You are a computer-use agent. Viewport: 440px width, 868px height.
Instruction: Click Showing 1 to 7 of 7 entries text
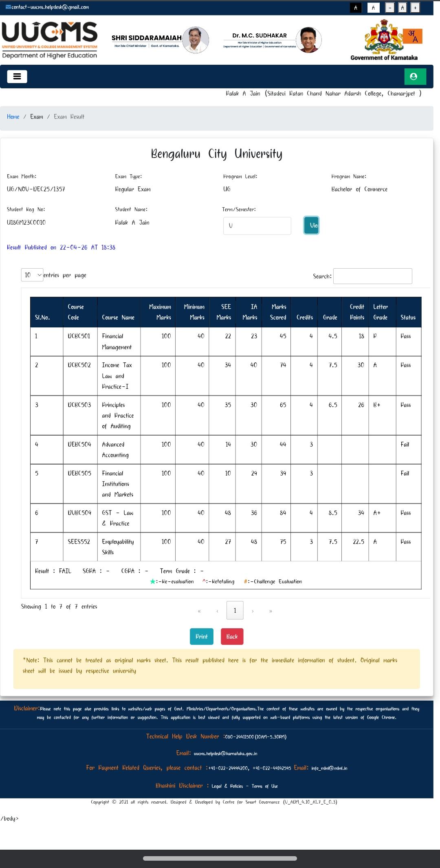tap(59, 607)
